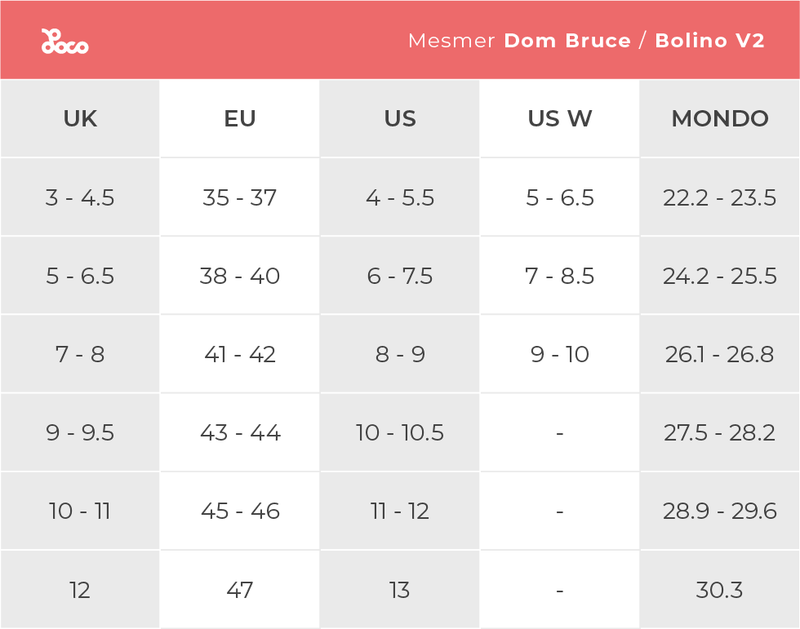
Task: Select the EU column header
Action: (x=240, y=119)
